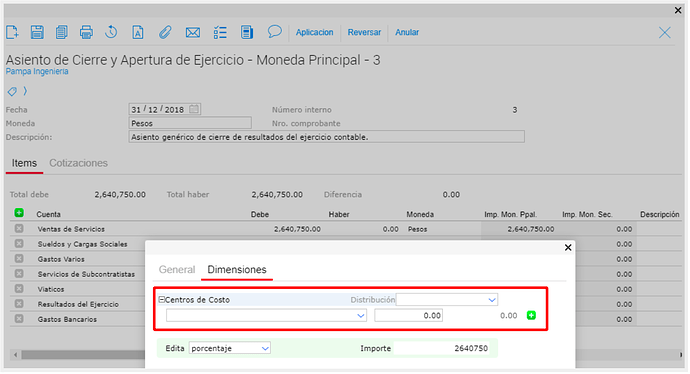Screen dimensions: 690x374
Task: Click the cost center 0.00 value field
Action: coord(408,315)
